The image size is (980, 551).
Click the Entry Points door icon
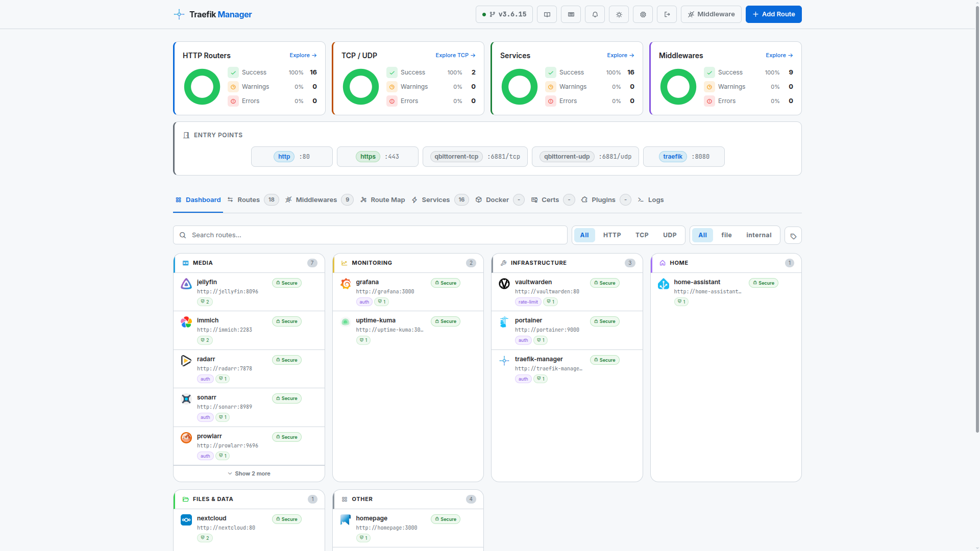186,135
